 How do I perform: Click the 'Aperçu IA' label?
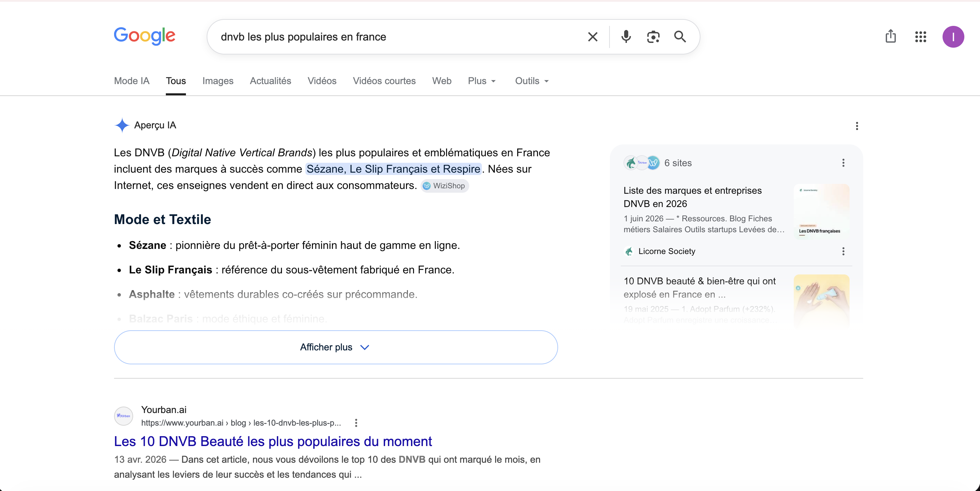(155, 125)
